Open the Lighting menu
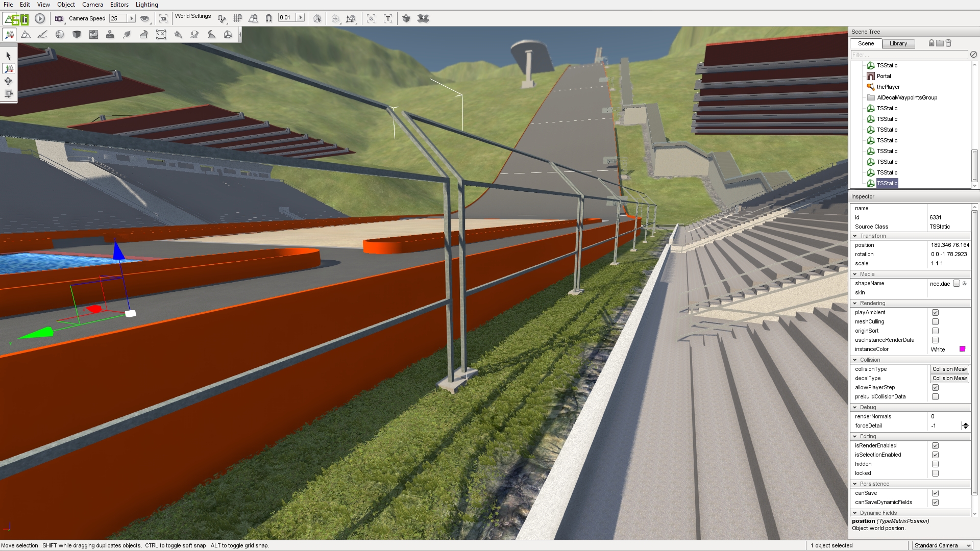Screen dimensions: 980x551 [147, 5]
